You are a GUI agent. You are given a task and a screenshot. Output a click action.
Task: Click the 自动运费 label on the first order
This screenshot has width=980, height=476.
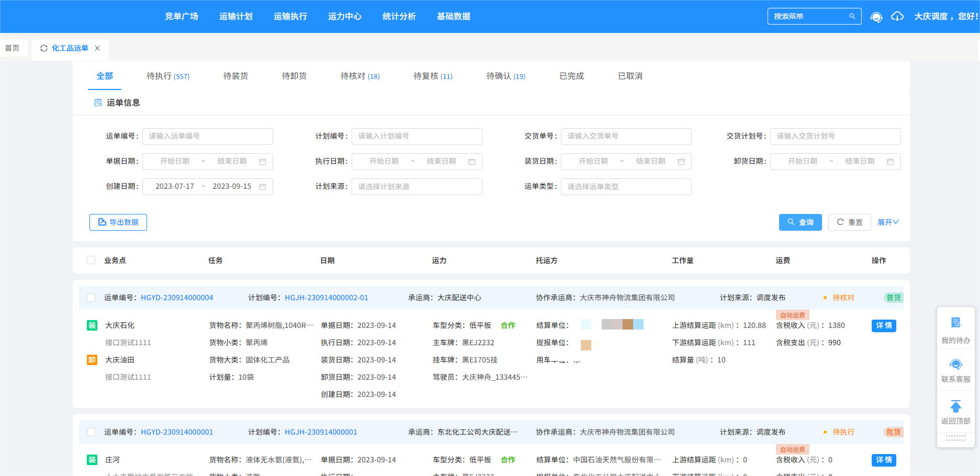(793, 315)
